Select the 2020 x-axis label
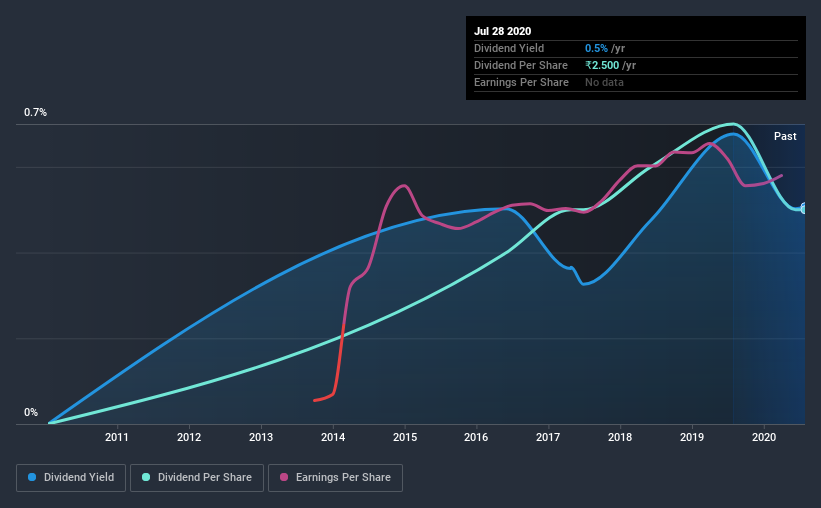 [x=764, y=437]
